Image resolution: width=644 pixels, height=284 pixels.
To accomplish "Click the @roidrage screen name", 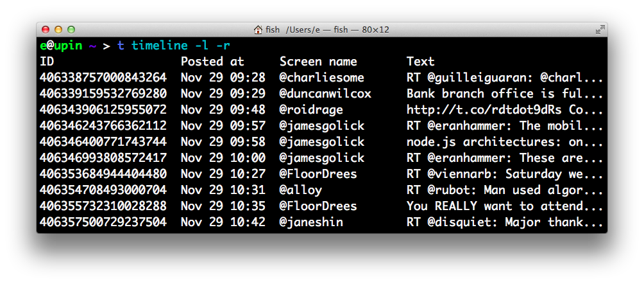I will click(311, 110).
